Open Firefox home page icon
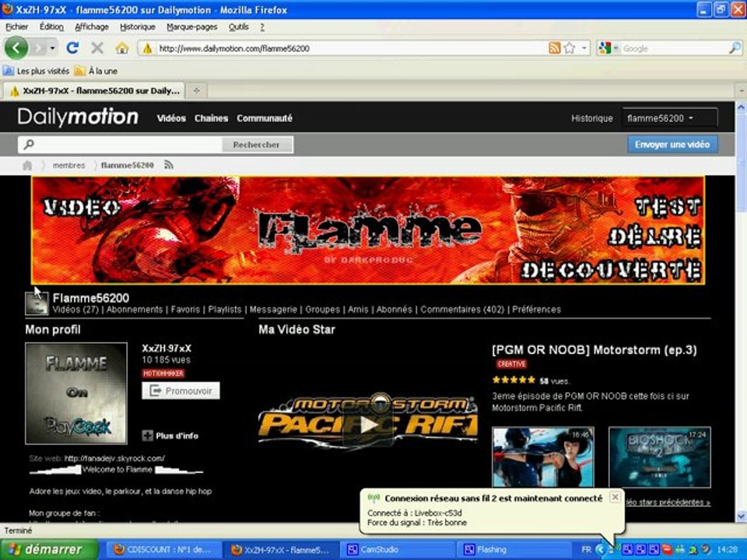Viewport: 747px width, 560px height. pyautogui.click(x=122, y=48)
